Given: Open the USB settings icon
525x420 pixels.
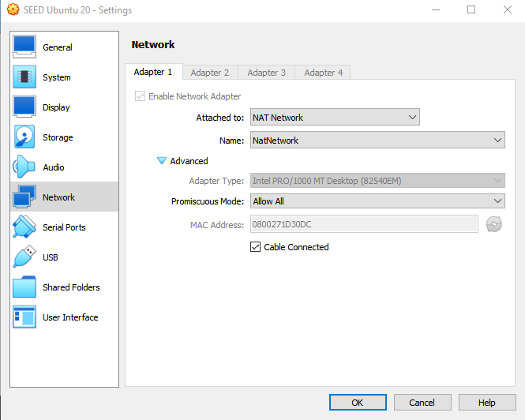Looking at the screenshot, I should [x=24, y=257].
